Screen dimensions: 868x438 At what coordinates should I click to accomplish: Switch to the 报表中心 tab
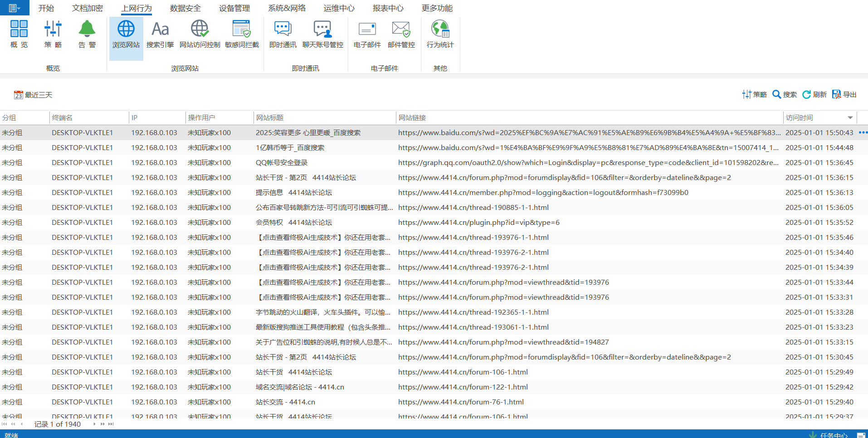pyautogui.click(x=388, y=8)
